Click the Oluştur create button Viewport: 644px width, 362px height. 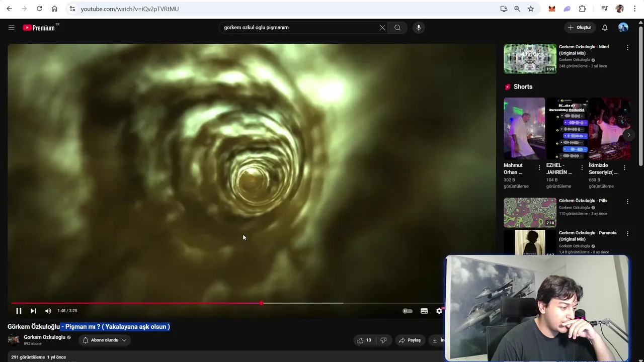pos(580,28)
